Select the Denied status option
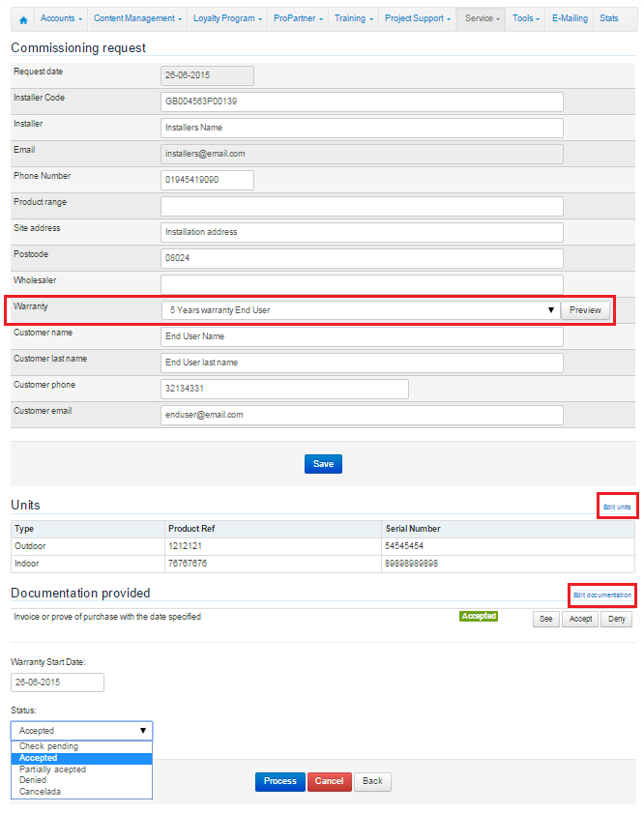 [x=33, y=780]
